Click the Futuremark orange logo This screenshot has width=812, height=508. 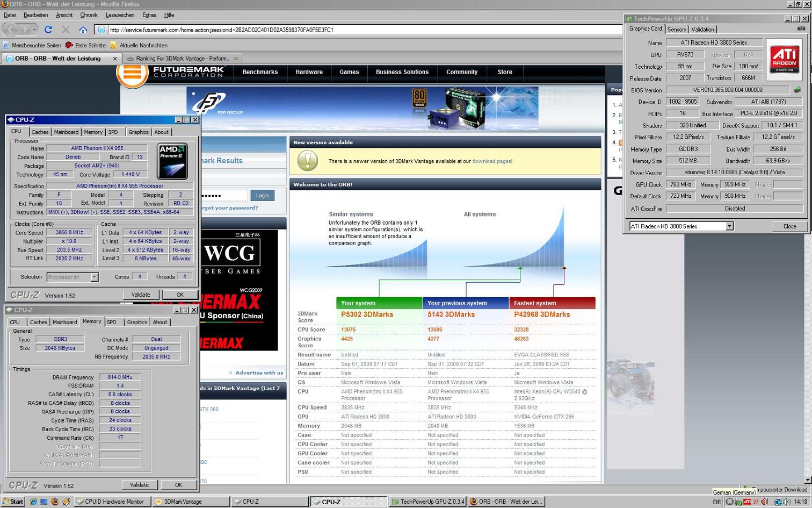132,74
